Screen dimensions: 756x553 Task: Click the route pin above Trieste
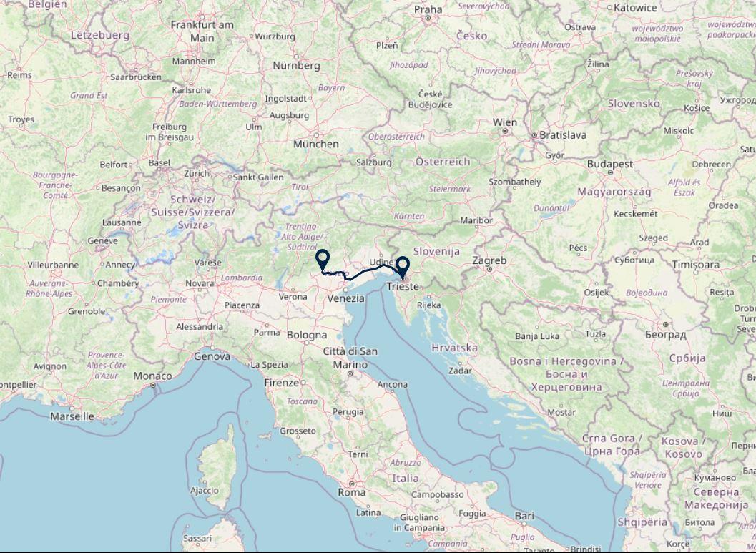[x=403, y=267]
